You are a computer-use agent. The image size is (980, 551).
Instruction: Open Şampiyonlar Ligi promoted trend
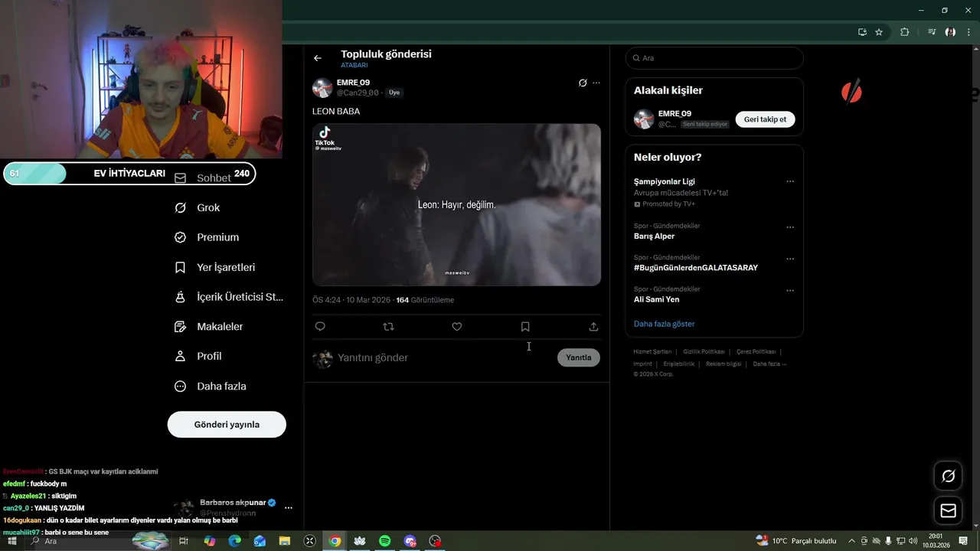point(665,181)
